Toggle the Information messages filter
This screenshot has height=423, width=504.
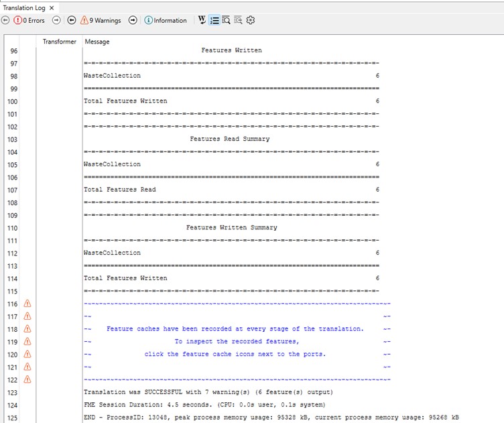(x=166, y=21)
